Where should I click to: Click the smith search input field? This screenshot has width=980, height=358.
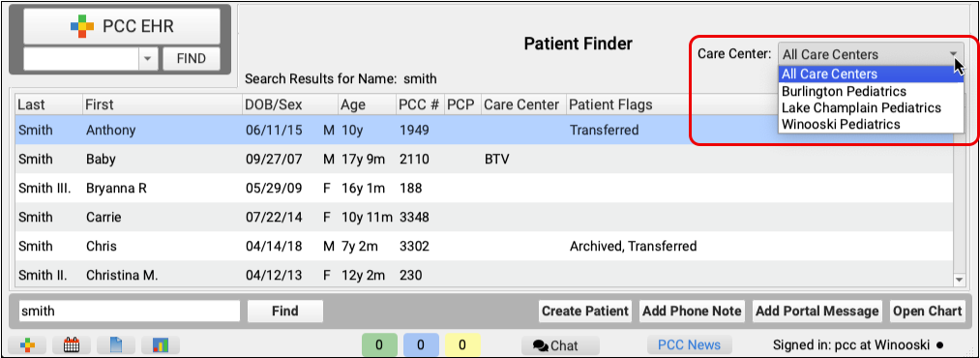pos(130,312)
